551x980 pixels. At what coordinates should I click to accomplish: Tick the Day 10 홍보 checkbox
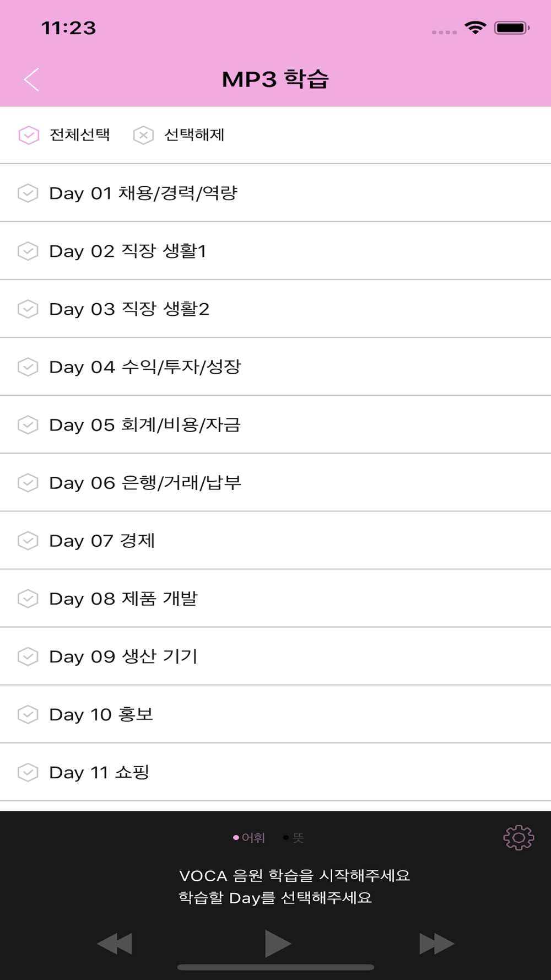(x=28, y=714)
